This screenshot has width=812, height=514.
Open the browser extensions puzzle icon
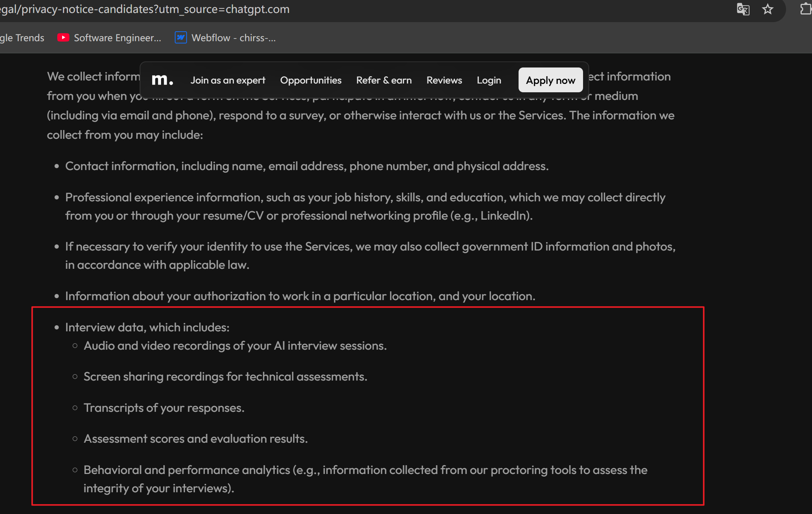806,9
